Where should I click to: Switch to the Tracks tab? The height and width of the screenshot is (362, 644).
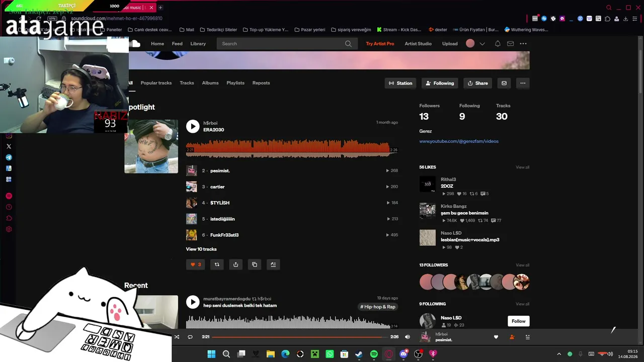coord(187,83)
